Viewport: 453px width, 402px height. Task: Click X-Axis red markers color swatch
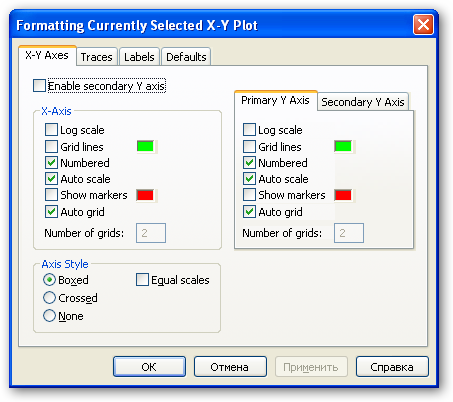pyautogui.click(x=145, y=195)
